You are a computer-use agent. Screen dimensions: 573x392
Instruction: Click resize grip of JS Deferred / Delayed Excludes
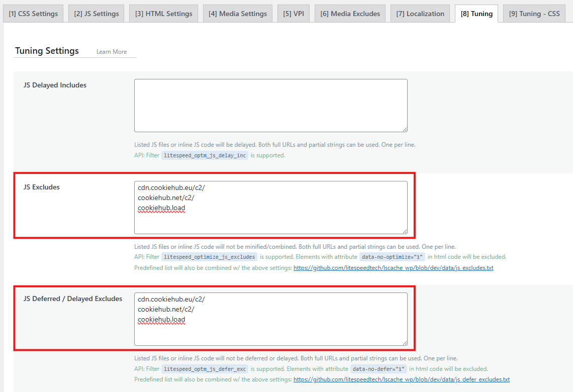[404, 342]
